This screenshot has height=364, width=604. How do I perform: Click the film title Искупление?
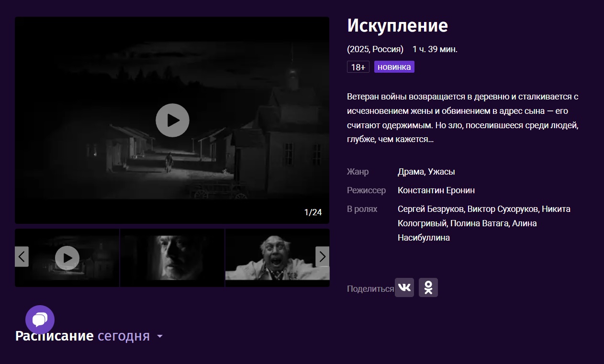397,25
